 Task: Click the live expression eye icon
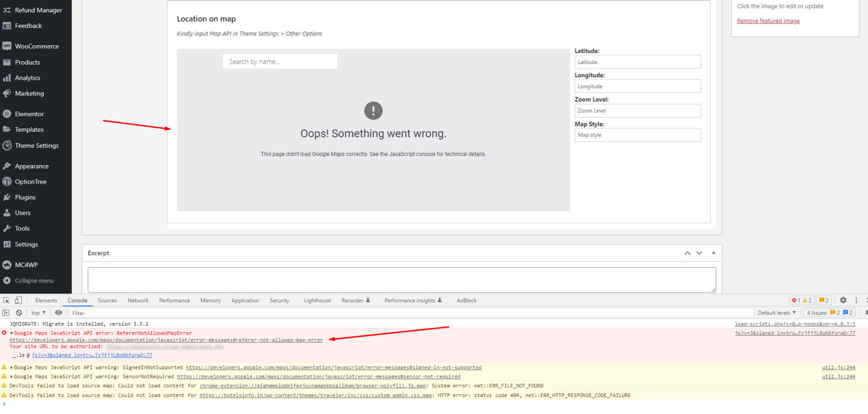[58, 313]
